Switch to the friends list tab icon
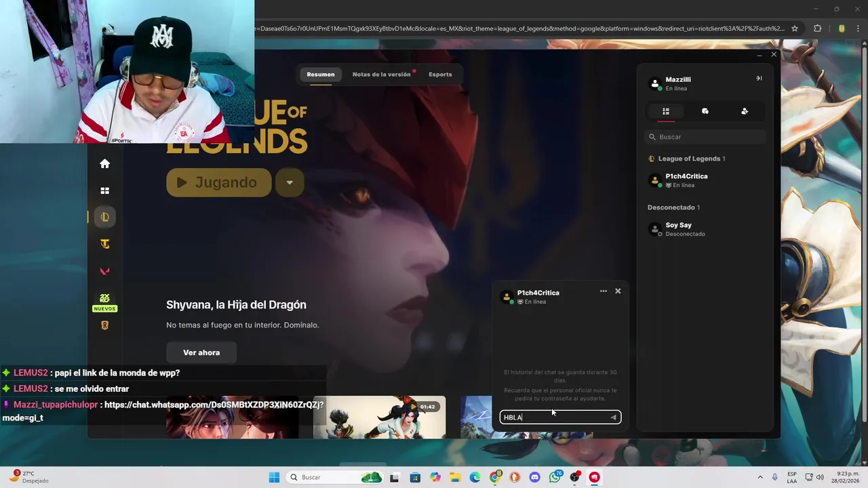Image resolution: width=868 pixels, height=488 pixels. [666, 111]
